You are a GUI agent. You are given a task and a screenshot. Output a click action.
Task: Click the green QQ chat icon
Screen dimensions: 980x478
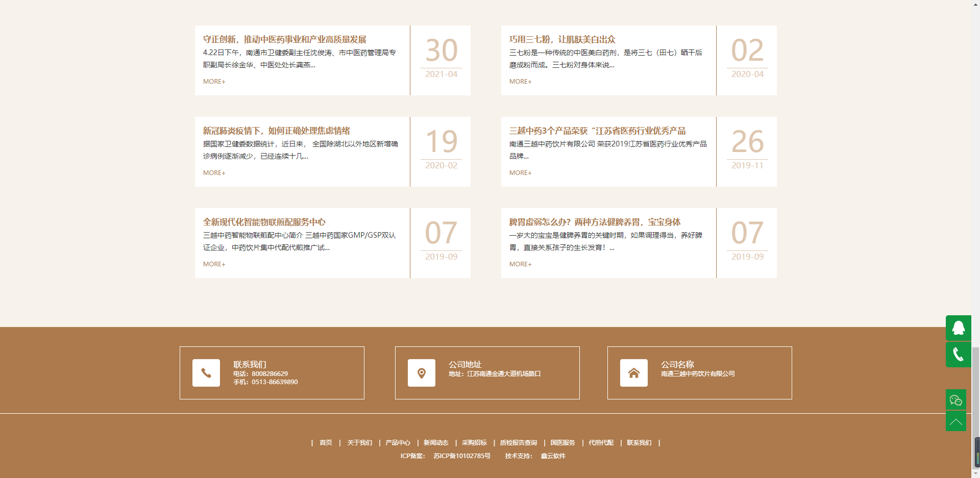click(x=958, y=328)
